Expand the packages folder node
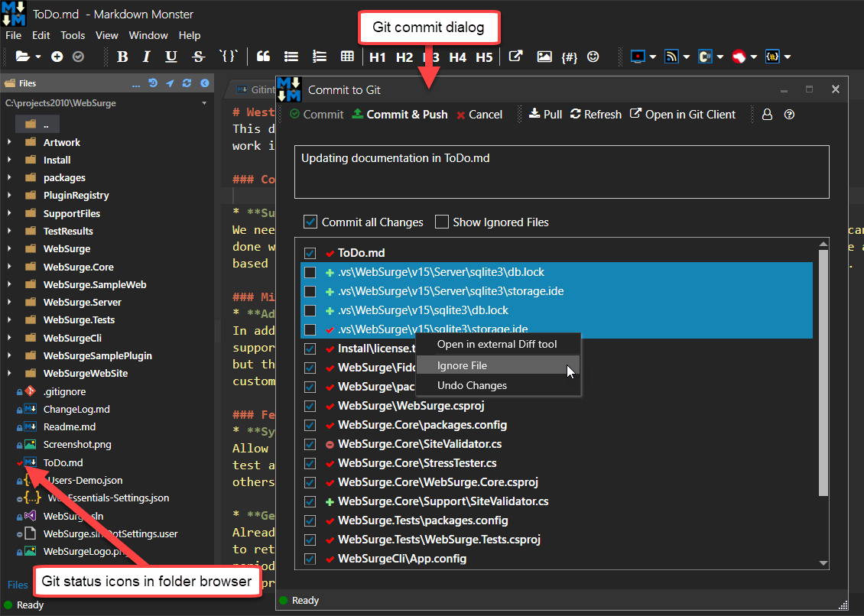Viewport: 864px width, 616px height. coord(9,177)
